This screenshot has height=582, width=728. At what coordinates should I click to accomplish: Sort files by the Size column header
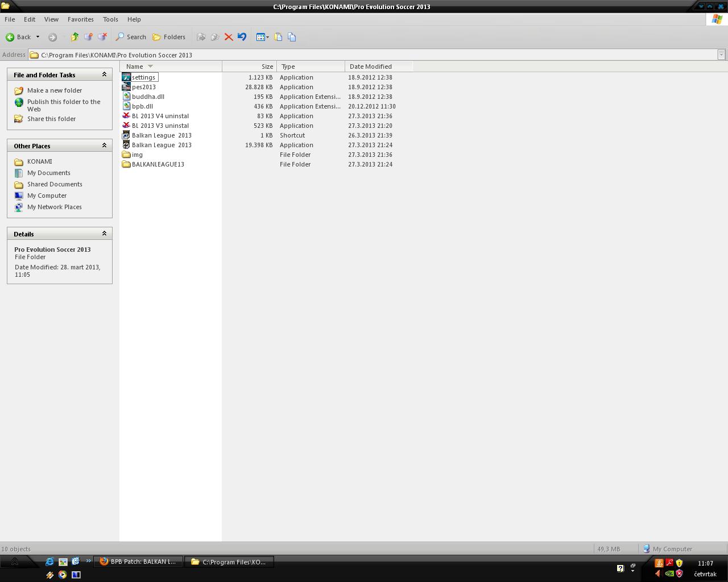[x=249, y=66]
